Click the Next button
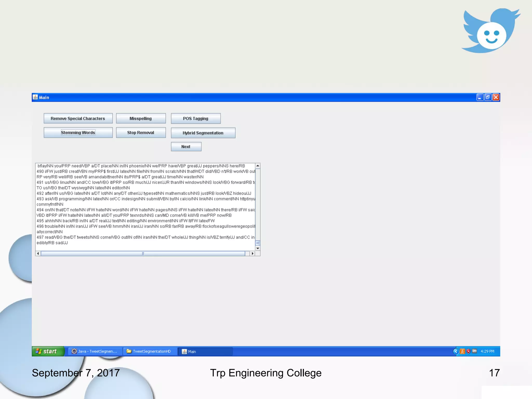The width and height of the screenshot is (532, 399). (186, 147)
